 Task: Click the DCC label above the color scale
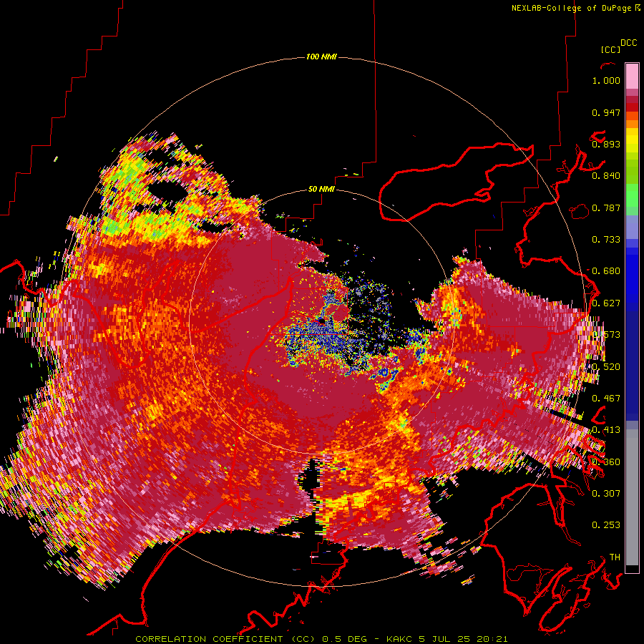click(629, 43)
